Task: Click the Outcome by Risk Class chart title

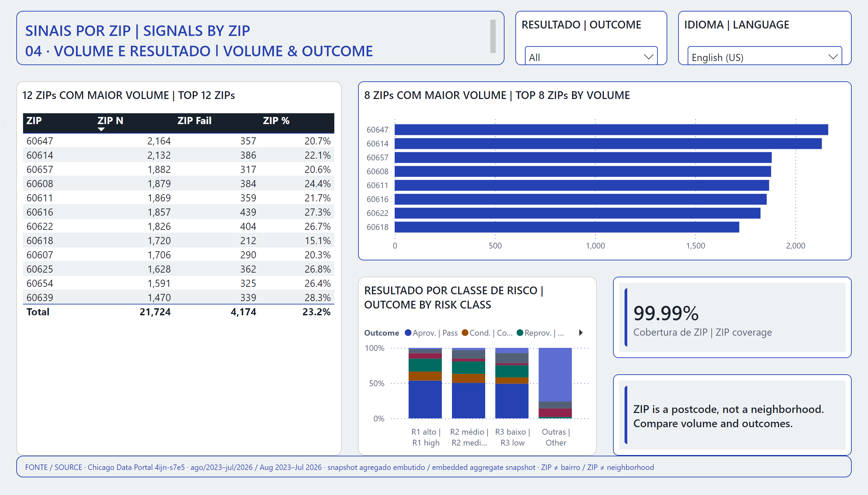Action: pos(454,297)
